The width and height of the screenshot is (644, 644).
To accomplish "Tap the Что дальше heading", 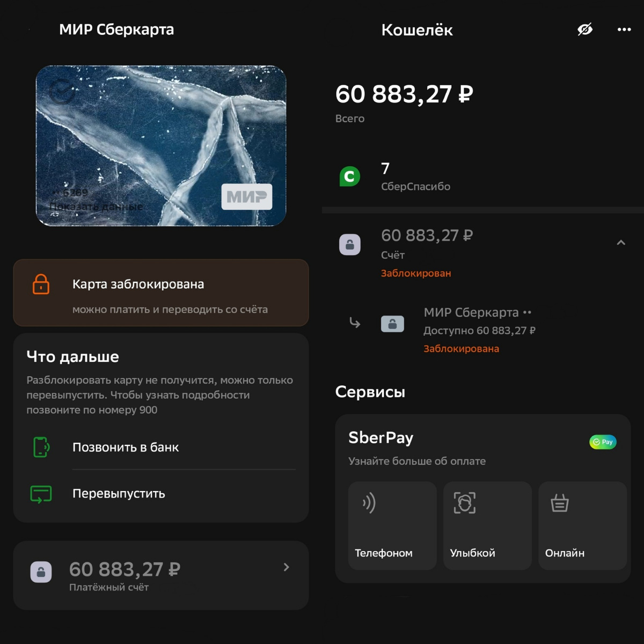I will click(73, 357).
